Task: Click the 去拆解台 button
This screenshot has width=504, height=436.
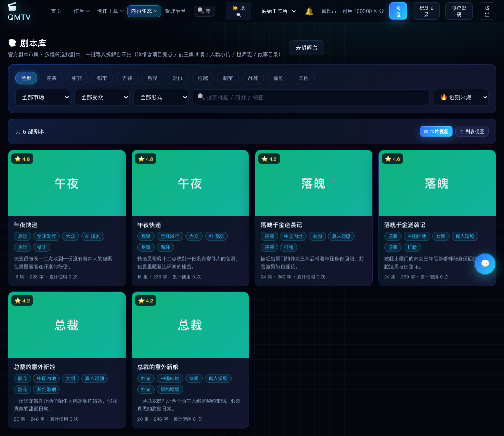Action: tap(307, 48)
